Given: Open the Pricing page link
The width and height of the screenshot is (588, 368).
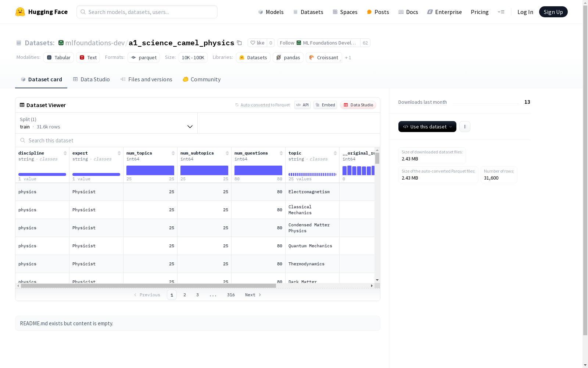Looking at the screenshot, I should [x=480, y=12].
